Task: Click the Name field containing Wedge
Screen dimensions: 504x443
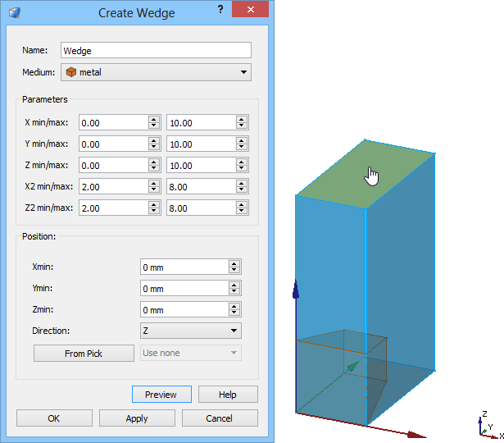Action: (156, 51)
